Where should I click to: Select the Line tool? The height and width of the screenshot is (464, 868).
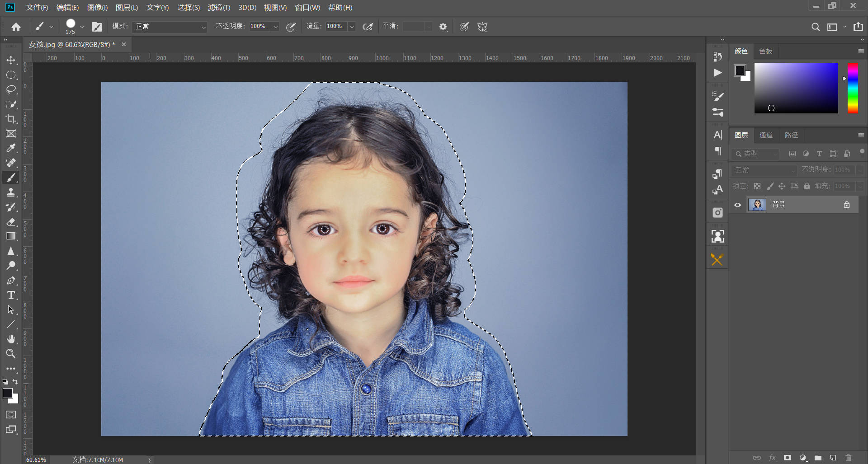tap(11, 324)
